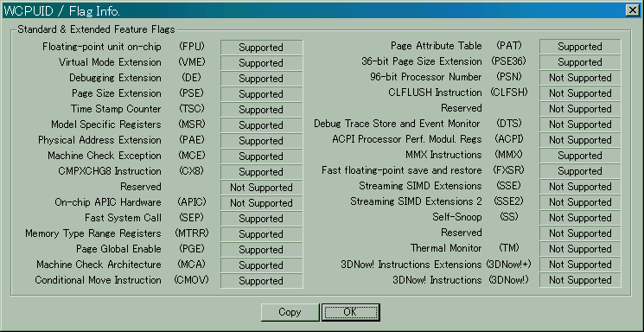Screen dimensions: 644x332
Task: Click the 'Conditional Move Instruction' label
Action: 99,280
